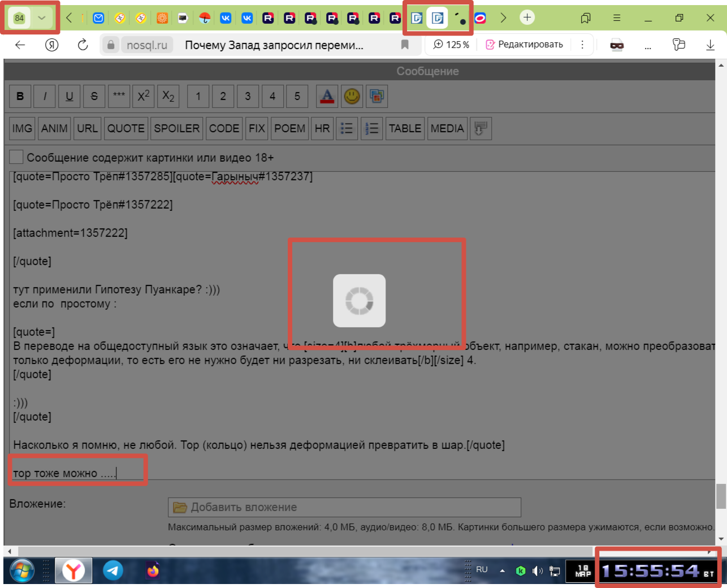Reload the page with the refresh icon
The width and height of the screenshot is (727, 588).
pyautogui.click(x=83, y=45)
